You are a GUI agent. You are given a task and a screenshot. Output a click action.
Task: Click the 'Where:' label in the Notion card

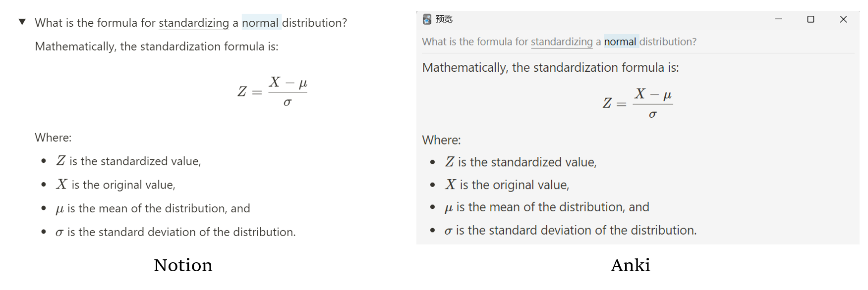coord(52,138)
